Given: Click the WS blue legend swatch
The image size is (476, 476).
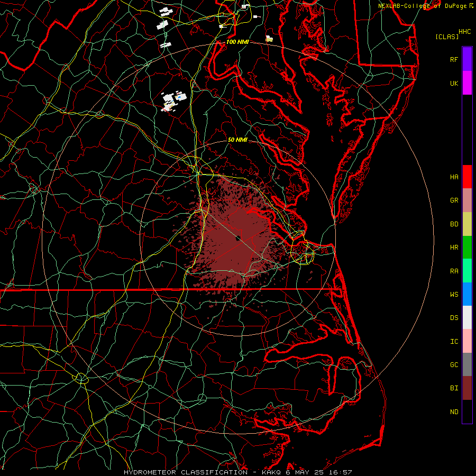Looking at the screenshot, I should click(x=467, y=294).
